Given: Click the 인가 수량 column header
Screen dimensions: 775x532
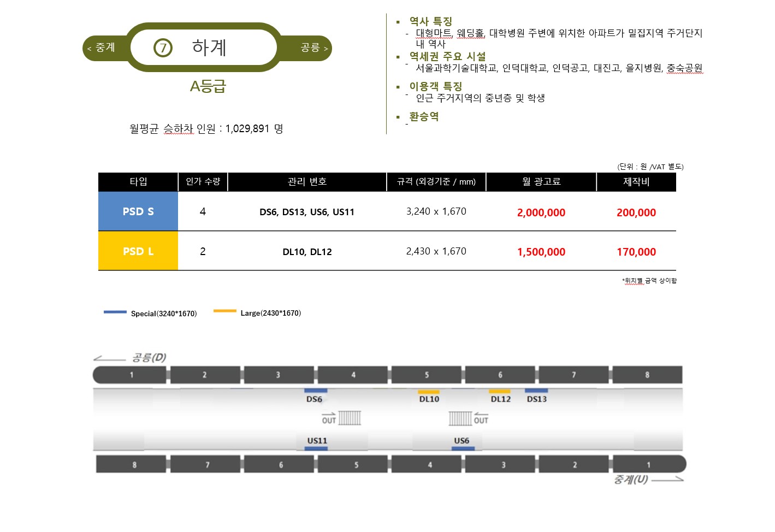Looking at the screenshot, I should point(203,182).
